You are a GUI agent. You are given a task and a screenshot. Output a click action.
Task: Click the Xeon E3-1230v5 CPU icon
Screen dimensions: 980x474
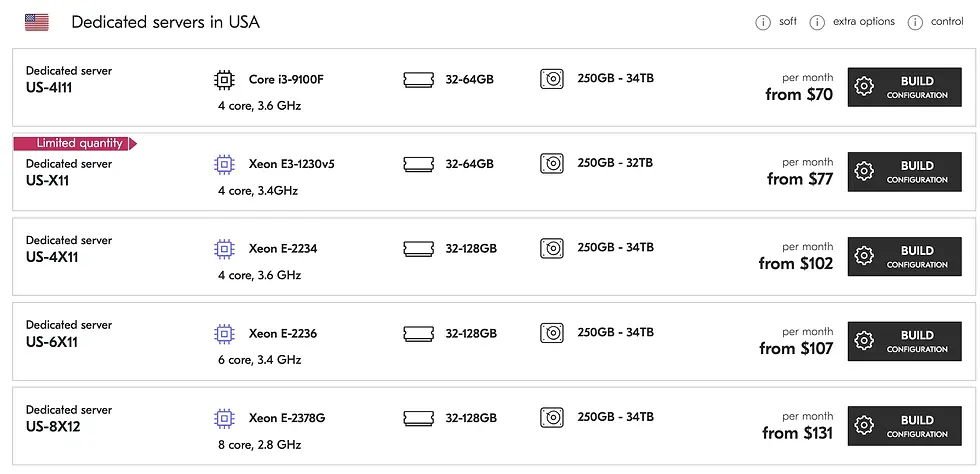pos(224,164)
